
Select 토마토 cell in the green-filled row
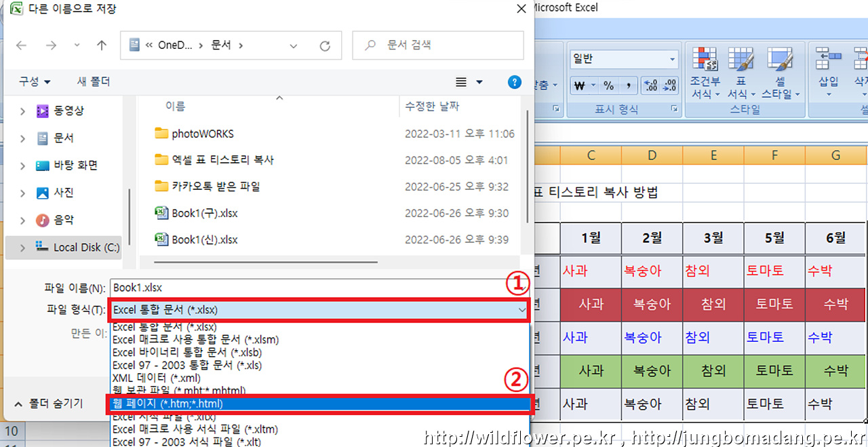coord(774,371)
